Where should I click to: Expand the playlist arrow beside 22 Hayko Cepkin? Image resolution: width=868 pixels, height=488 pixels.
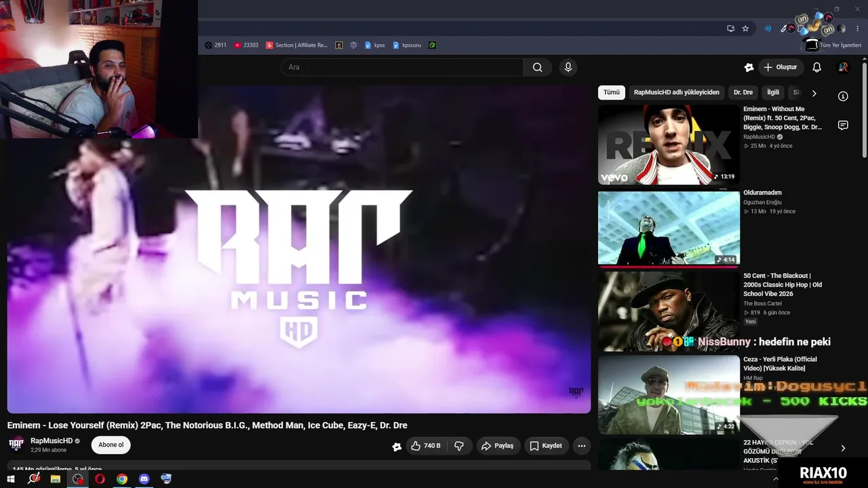(x=843, y=448)
